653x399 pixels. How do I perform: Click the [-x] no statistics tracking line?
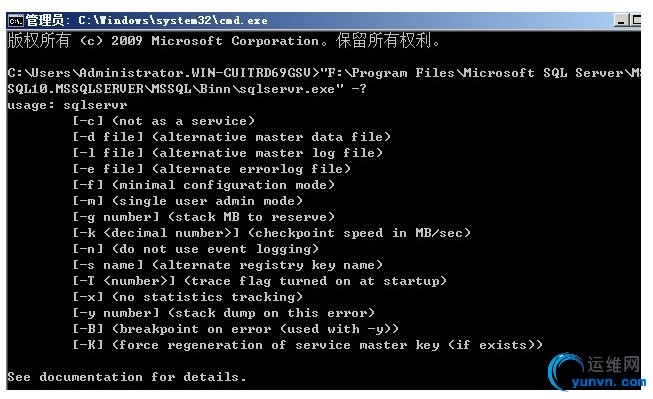coord(188,297)
